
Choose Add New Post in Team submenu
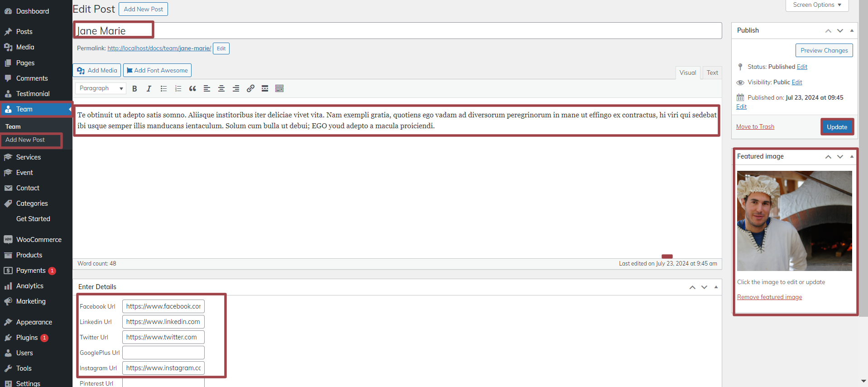click(x=25, y=140)
